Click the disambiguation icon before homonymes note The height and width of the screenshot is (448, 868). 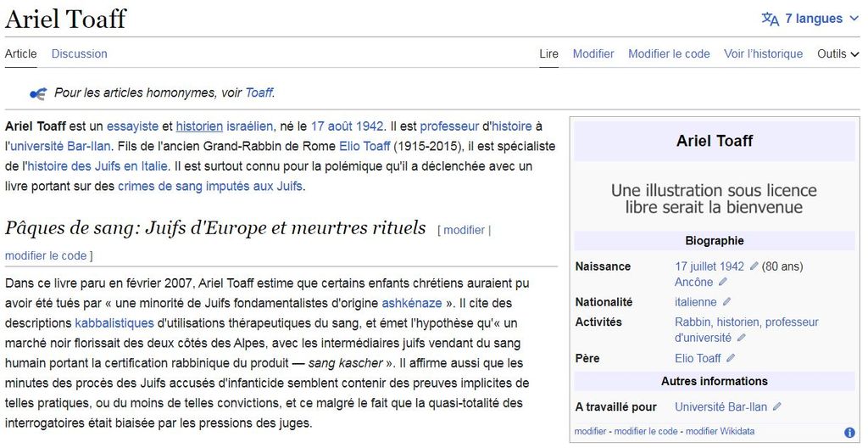point(38,93)
